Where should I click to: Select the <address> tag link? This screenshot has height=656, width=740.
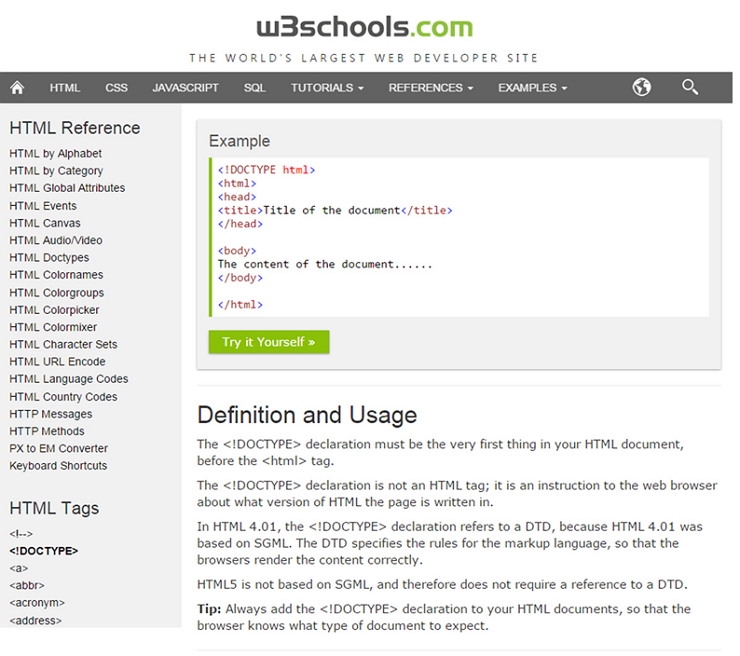pos(35,621)
